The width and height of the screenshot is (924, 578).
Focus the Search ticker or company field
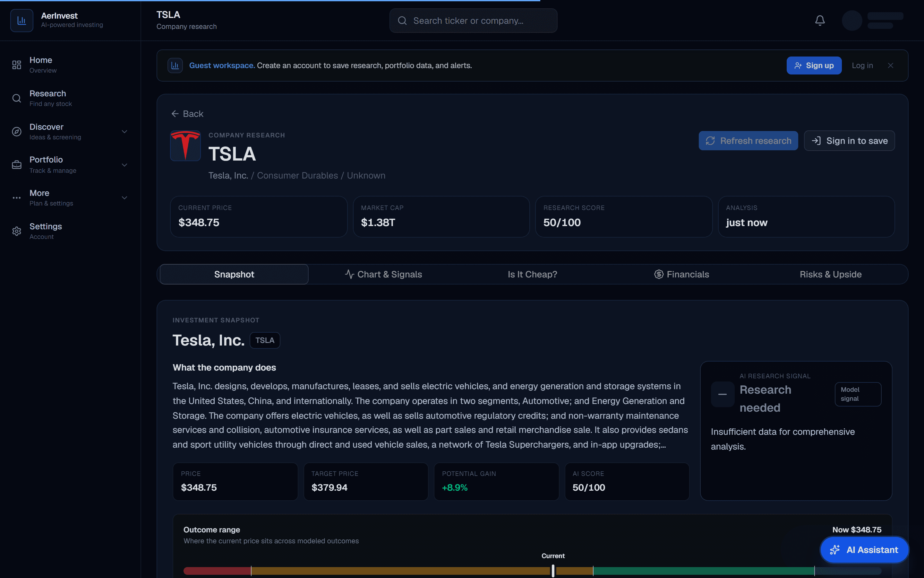tap(473, 21)
